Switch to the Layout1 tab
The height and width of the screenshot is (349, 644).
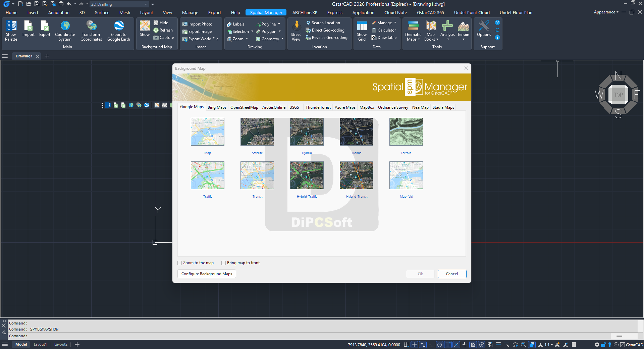(40, 344)
